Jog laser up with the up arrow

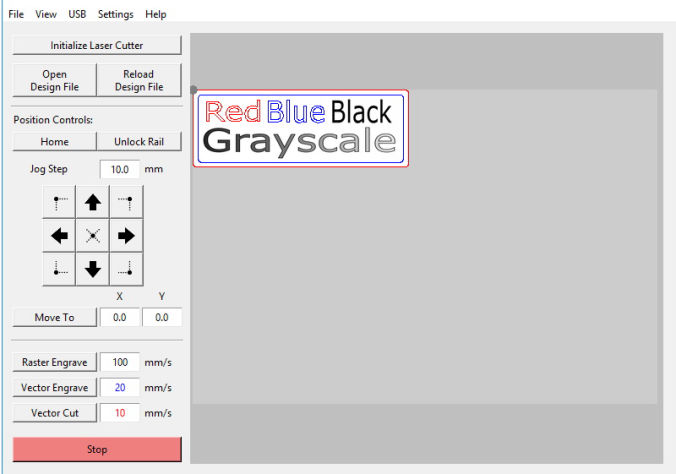93,202
